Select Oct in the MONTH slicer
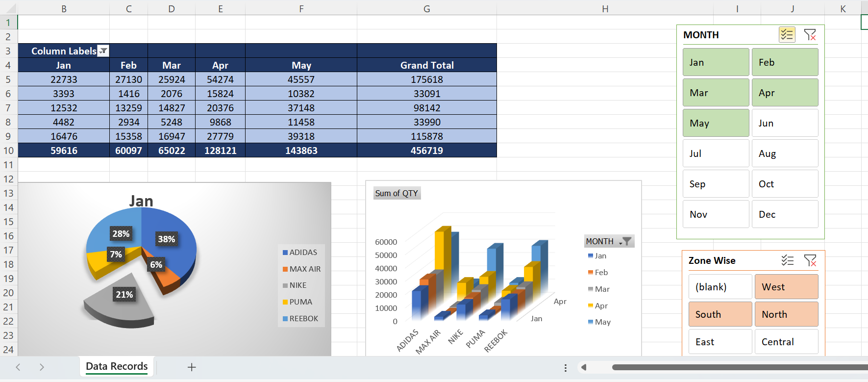The height and width of the screenshot is (382, 868). (785, 184)
